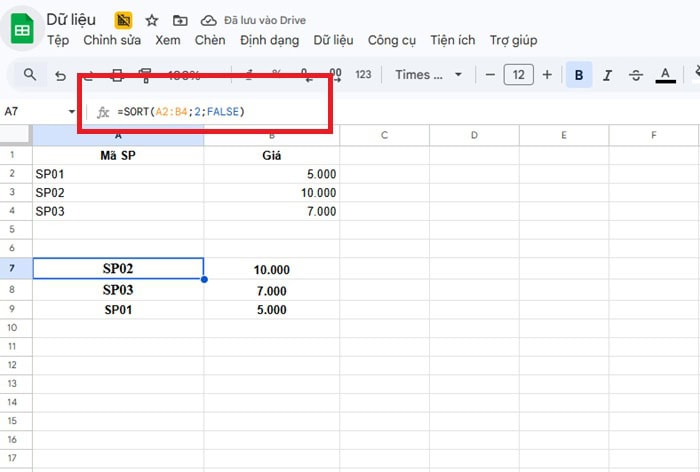Open the search menus magnifier tool

pos(30,74)
